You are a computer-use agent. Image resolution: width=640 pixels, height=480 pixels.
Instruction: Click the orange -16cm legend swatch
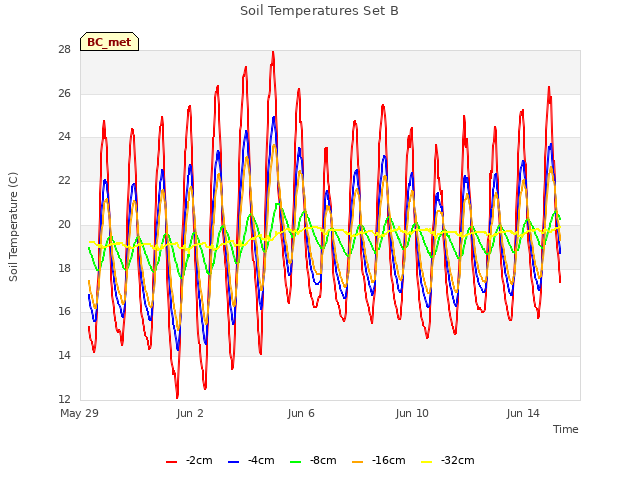(x=357, y=462)
